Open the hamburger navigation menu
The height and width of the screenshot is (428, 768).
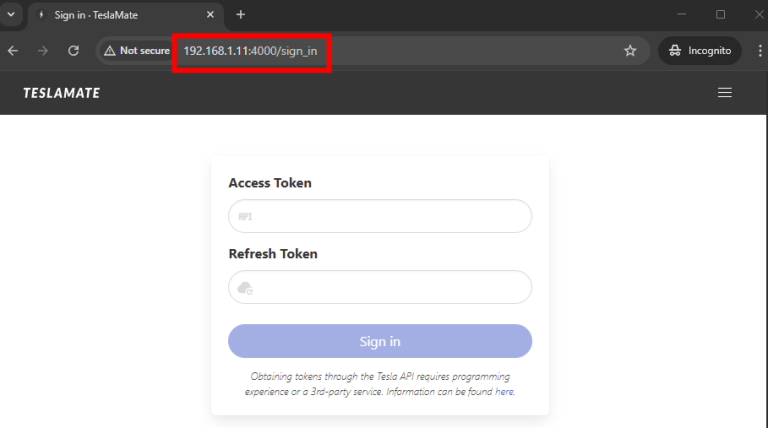coord(725,93)
